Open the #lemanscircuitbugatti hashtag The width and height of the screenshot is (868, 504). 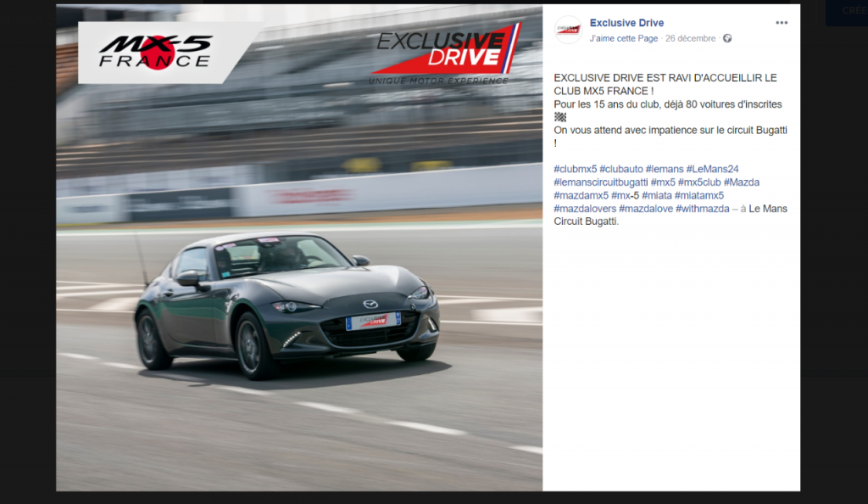(x=601, y=182)
